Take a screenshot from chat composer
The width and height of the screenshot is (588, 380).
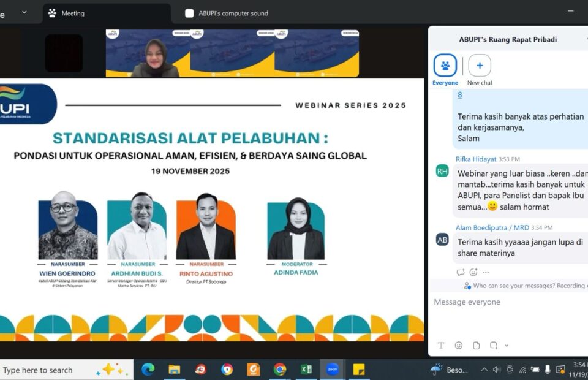[494, 346]
